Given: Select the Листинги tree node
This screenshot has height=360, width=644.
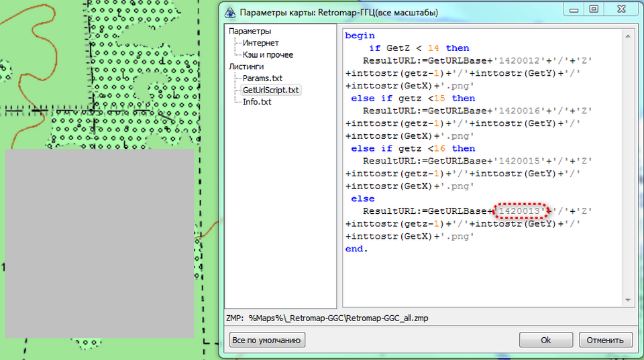Looking at the screenshot, I should 246,66.
